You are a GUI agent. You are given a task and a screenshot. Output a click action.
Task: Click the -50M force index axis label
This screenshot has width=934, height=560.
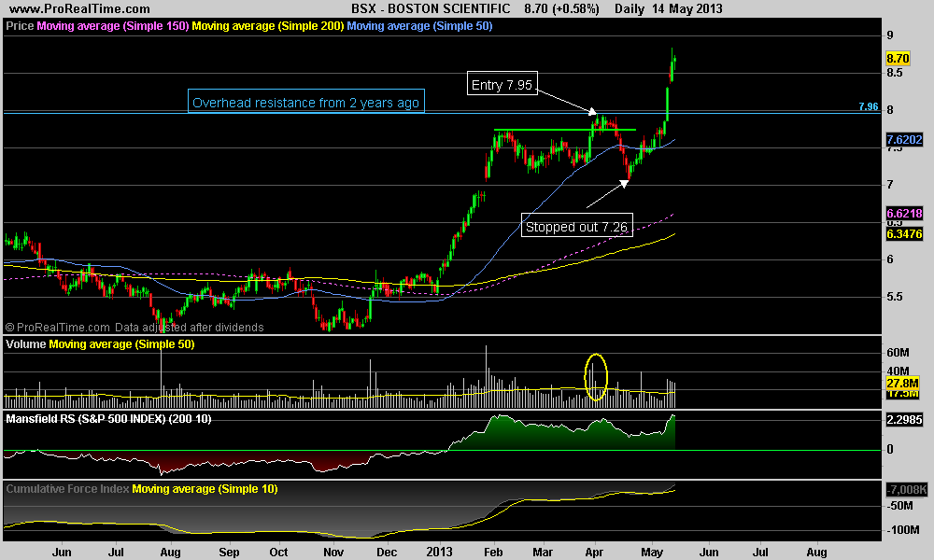tap(899, 506)
